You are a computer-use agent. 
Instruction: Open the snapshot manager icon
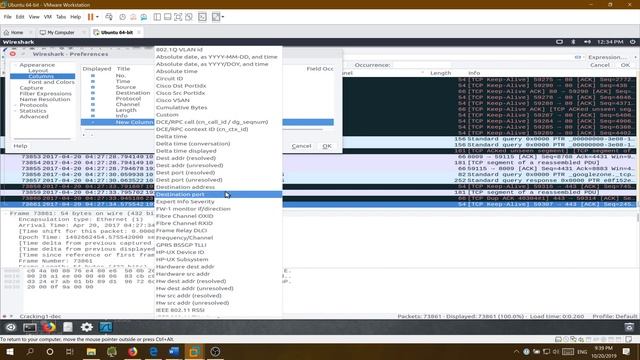coord(144,17)
